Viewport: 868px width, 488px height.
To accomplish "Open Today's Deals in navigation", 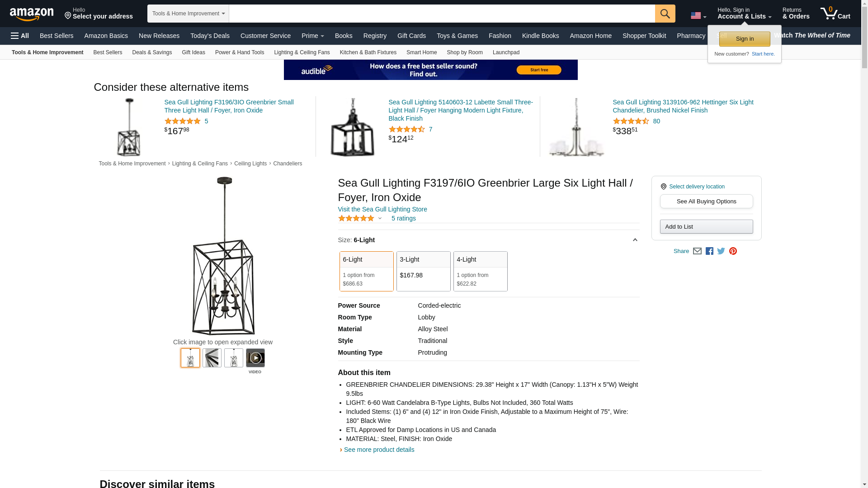I will [210, 36].
